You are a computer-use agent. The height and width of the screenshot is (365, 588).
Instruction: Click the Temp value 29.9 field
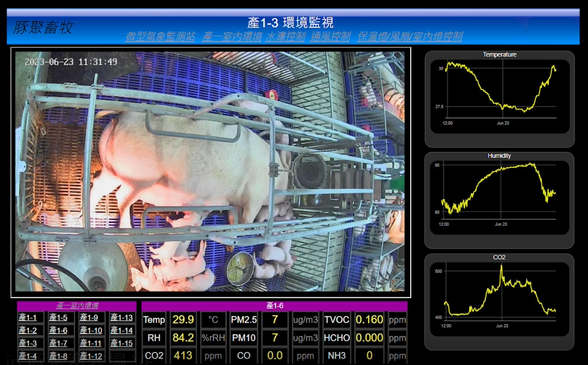tap(183, 320)
